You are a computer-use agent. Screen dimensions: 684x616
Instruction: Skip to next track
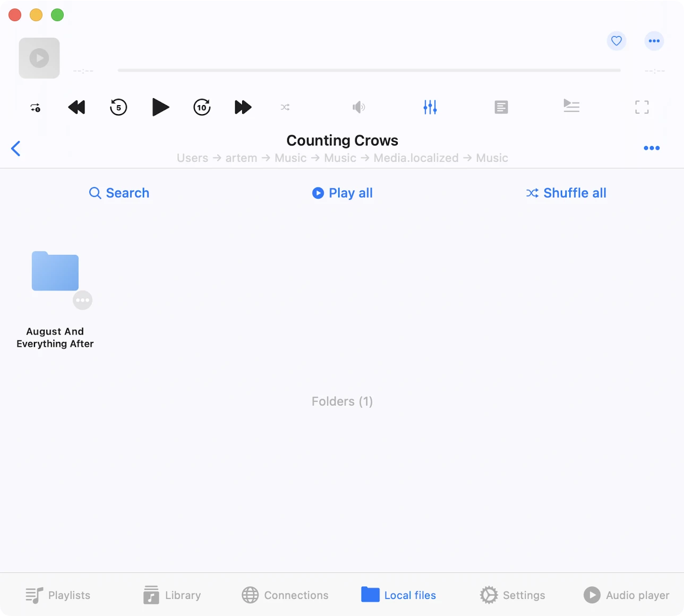click(x=243, y=107)
